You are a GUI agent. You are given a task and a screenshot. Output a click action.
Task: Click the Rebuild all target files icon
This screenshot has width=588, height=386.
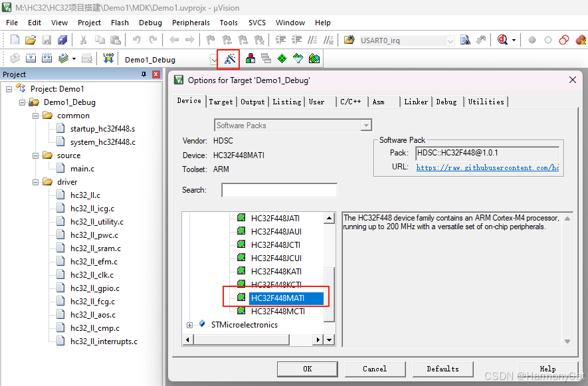pyautogui.click(x=47, y=58)
